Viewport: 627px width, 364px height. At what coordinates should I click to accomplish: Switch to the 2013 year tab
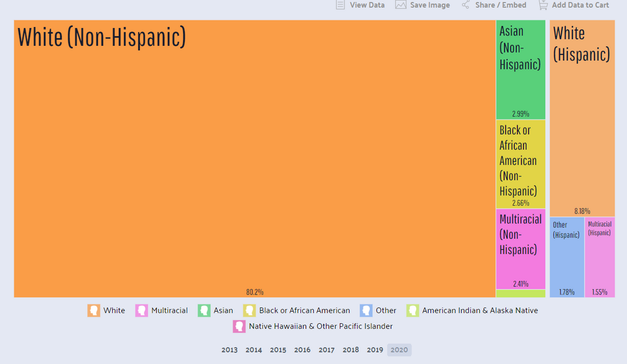229,350
